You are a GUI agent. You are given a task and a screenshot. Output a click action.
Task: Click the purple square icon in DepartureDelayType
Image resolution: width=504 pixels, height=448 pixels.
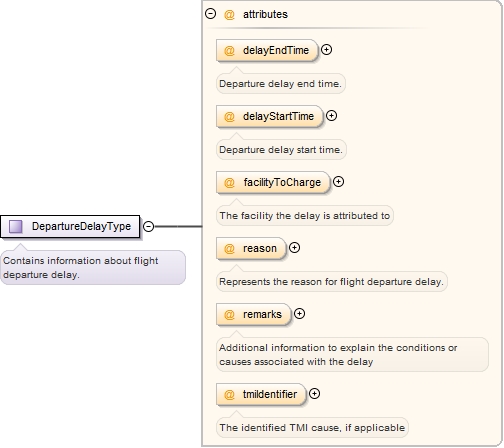pos(15,227)
